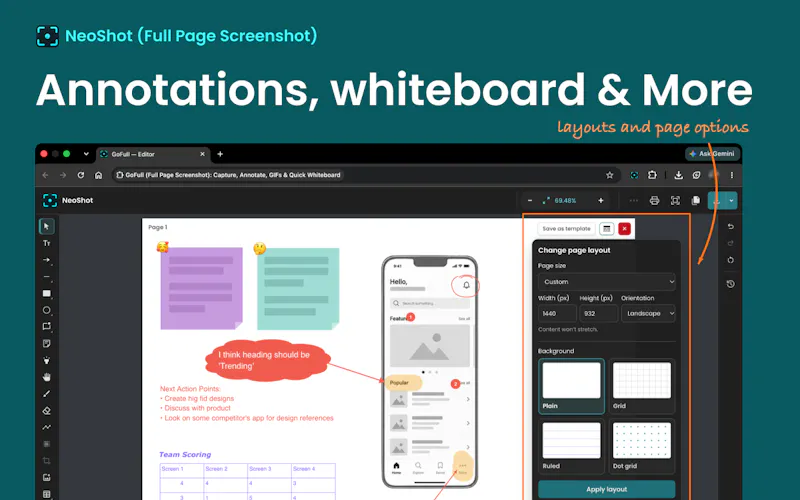Image resolution: width=800 pixels, height=500 pixels.
Task: Select the spotlight highlight tool
Action: [x=46, y=360]
